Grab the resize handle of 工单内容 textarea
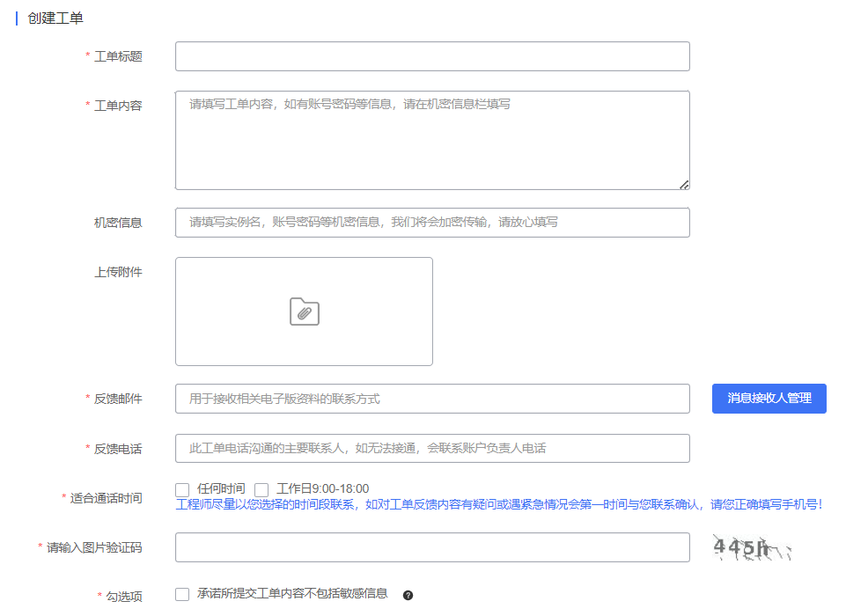Viewport: 846px width, 616px height. pyautogui.click(x=684, y=185)
